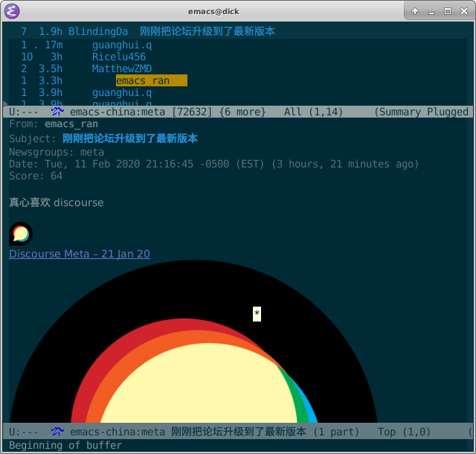Click the Subject header text in the article
Viewport: 476px width, 454px height.
(x=130, y=138)
